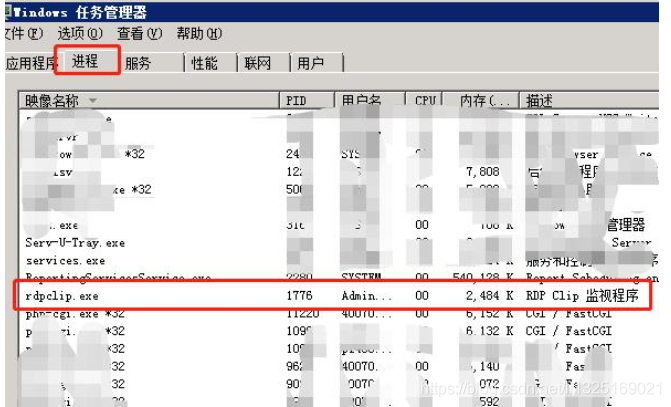Sort processes by CPU column
This screenshot has width=671, height=407.
point(424,101)
